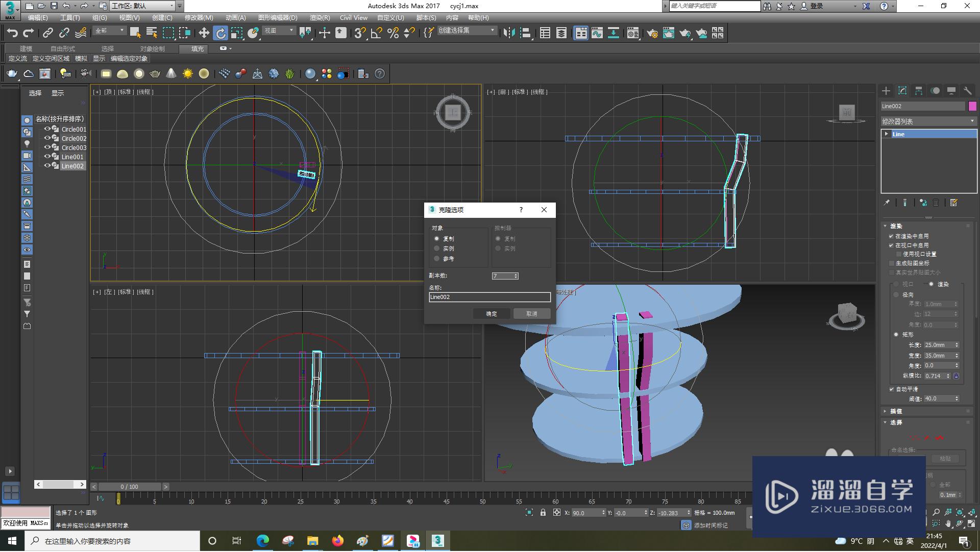Viewport: 980px width, 552px height.
Task: Activate the Select and Rotate tool
Action: pos(220,33)
